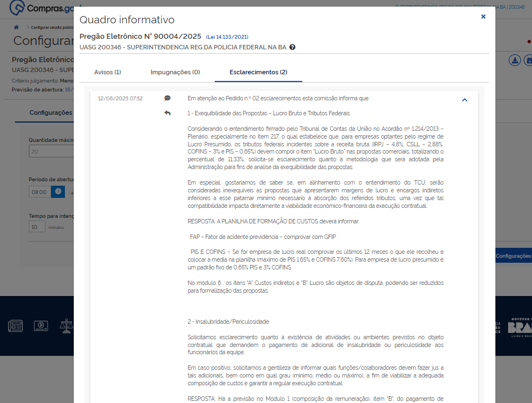
Task: Click the clock icon next to 08:00
Action: click(x=58, y=191)
